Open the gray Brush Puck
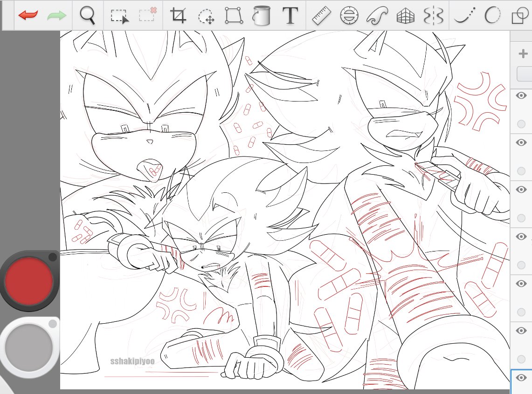 click(x=29, y=347)
